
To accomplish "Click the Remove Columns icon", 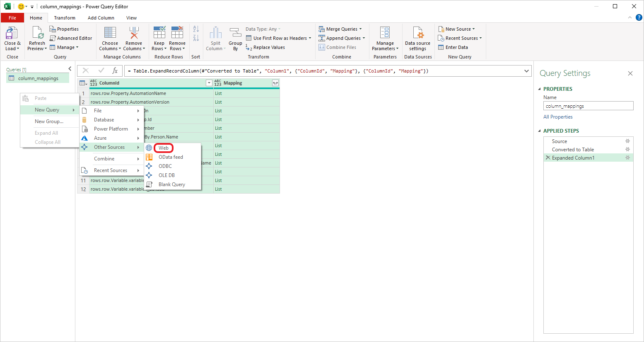I will click(x=134, y=33).
